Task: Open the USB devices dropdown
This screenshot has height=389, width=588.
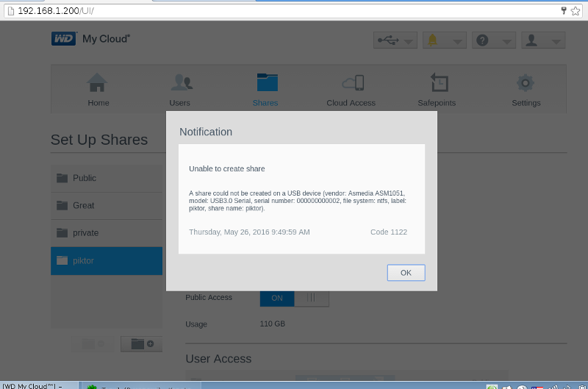Action: point(395,40)
